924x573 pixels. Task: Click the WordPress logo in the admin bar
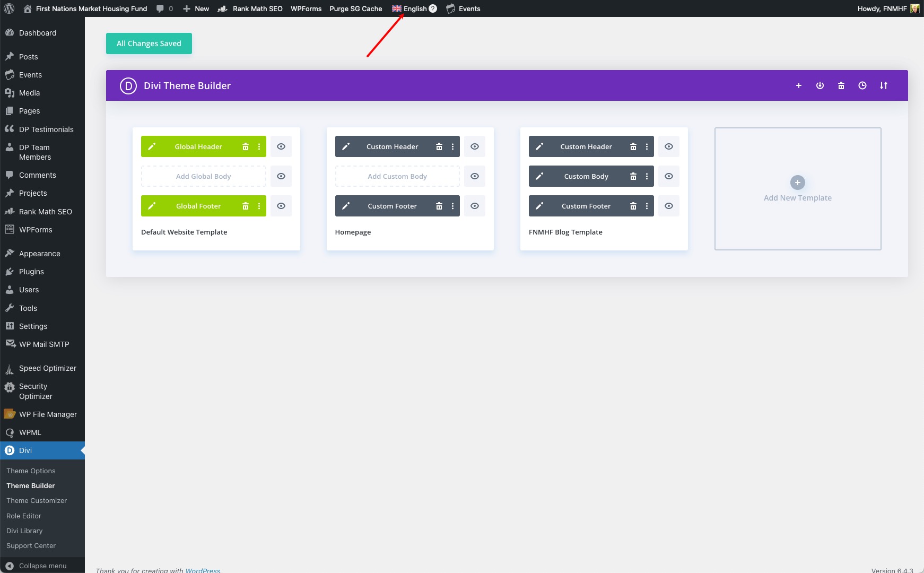coord(9,8)
